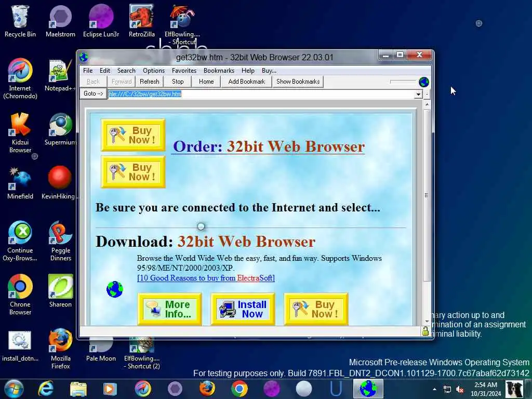The width and height of the screenshot is (532, 399).
Task: Click the vertical scrollbar thumb
Action: click(x=427, y=195)
